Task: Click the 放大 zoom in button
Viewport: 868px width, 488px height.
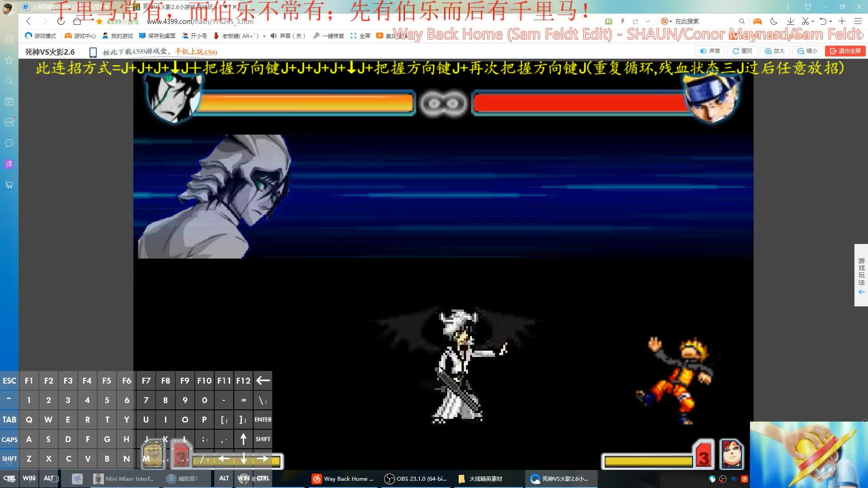Action: [x=774, y=51]
